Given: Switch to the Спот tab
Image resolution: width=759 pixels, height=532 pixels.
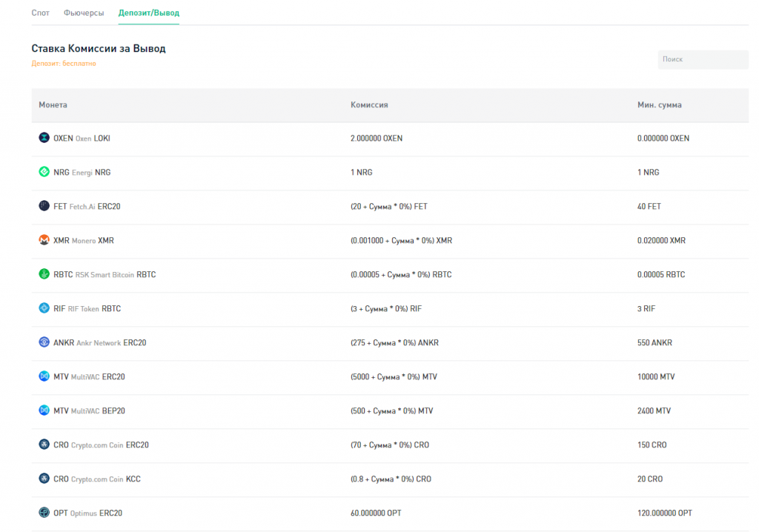Looking at the screenshot, I should tap(41, 13).
